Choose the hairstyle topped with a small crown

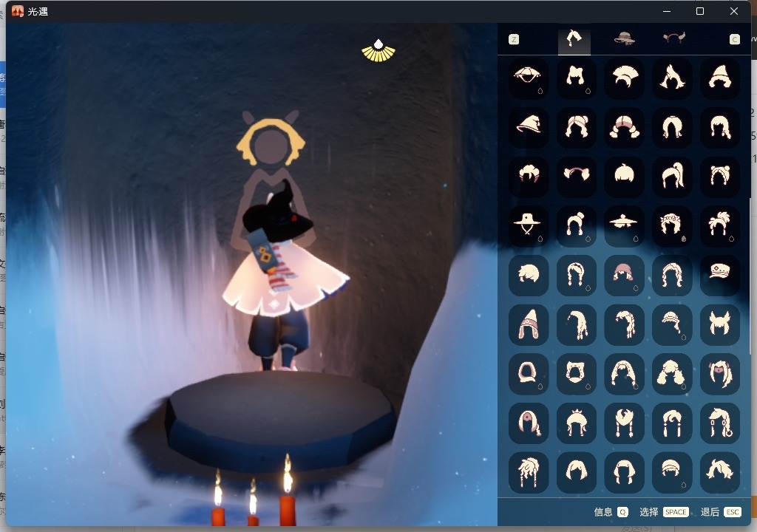click(577, 423)
